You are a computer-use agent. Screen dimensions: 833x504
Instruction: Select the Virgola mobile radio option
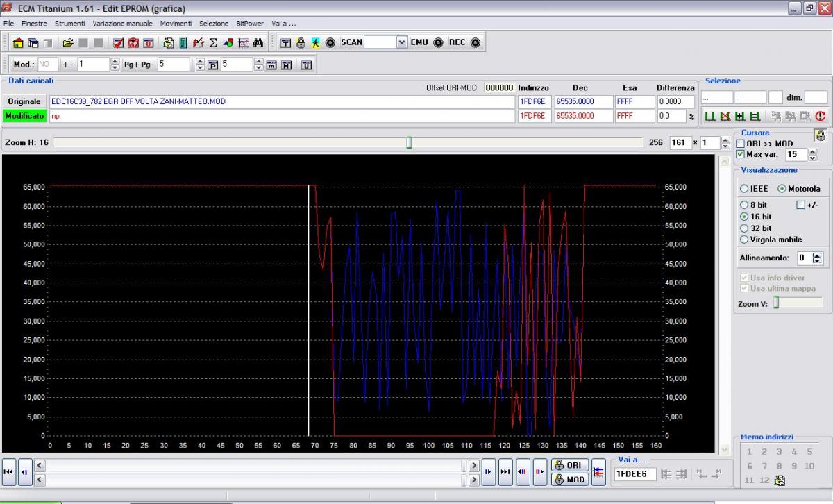(x=744, y=240)
